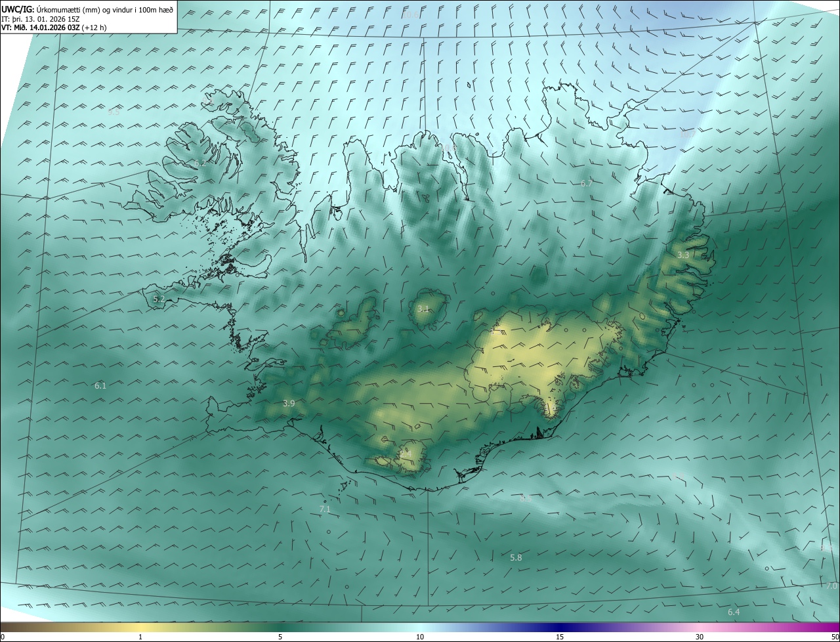Click the color scale tick label 0
Image resolution: width=840 pixels, height=642 pixels.
coord(3,637)
